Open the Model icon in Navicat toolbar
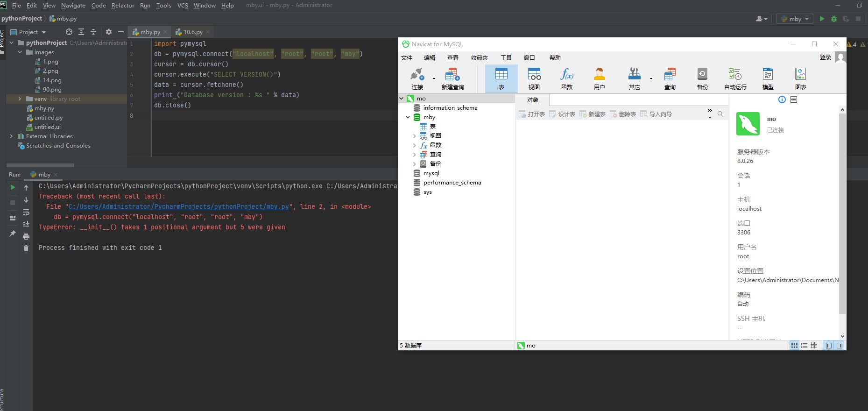Image resolution: width=868 pixels, height=411 pixels. [768, 78]
